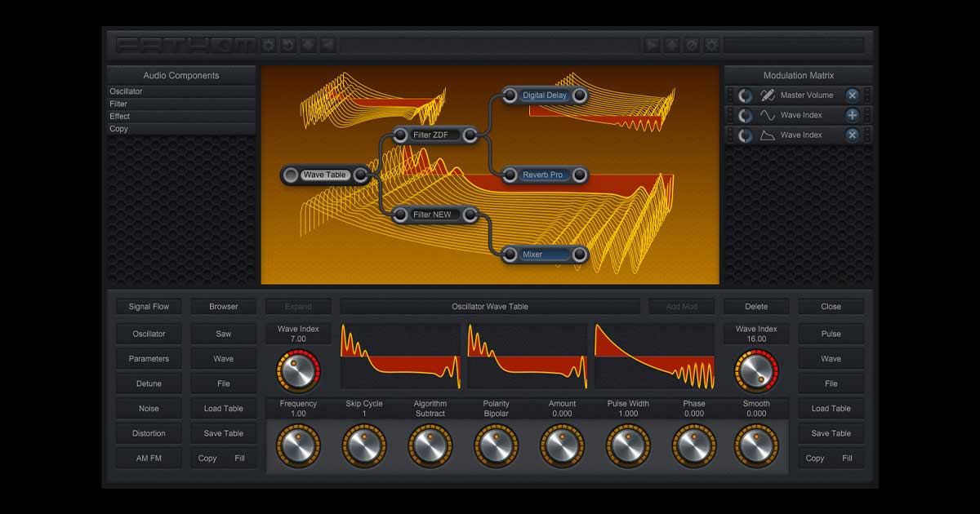Select the Filter ZDF node
This screenshot has height=514, width=980.
coord(435,135)
